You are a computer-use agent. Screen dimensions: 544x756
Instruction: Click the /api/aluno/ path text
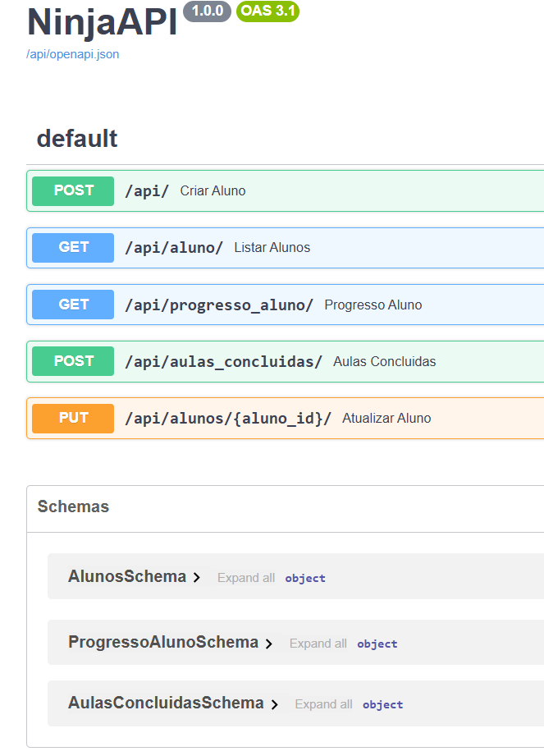click(174, 248)
